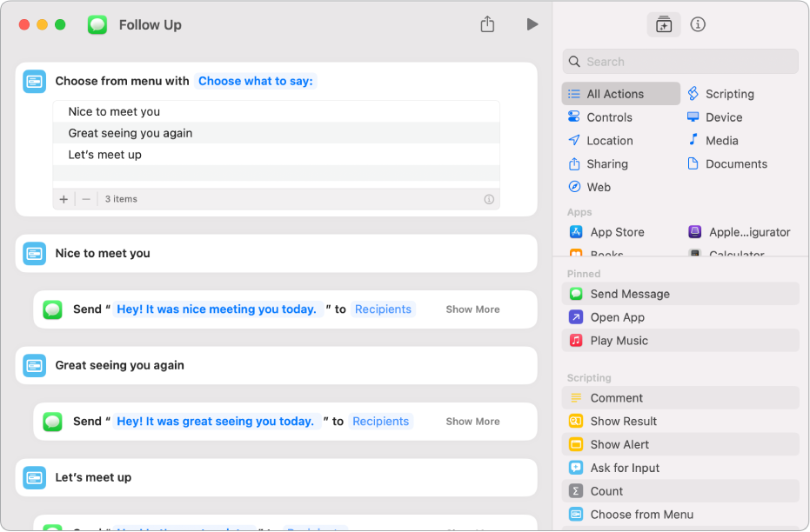Add a new menu item with plus button

64,199
